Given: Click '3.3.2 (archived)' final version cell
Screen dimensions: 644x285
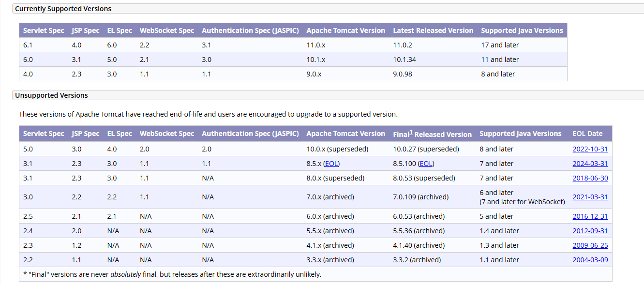Looking at the screenshot, I should tap(417, 260).
